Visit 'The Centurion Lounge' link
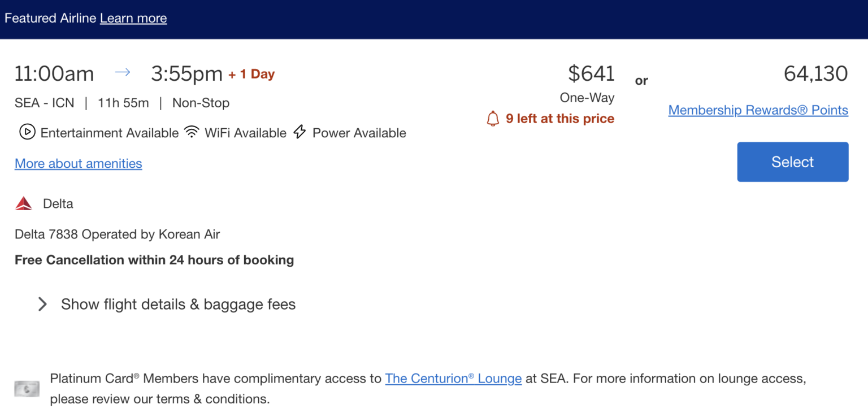Viewport: 868px width, 417px height. tap(453, 378)
